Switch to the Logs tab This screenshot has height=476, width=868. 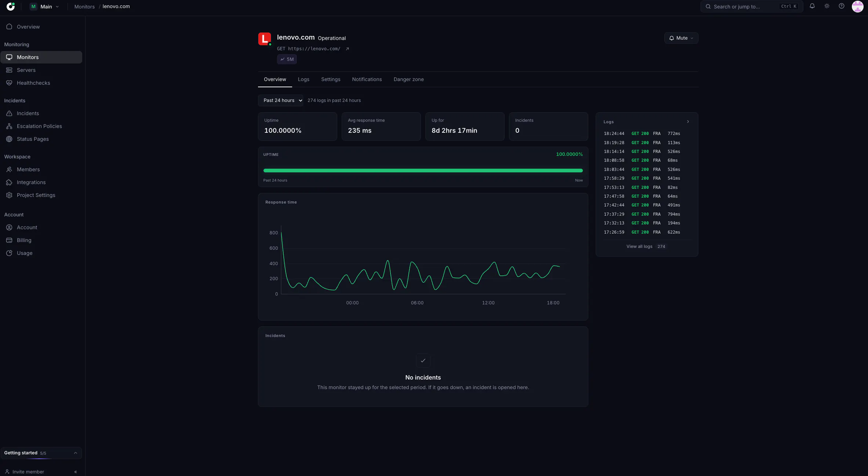304,80
